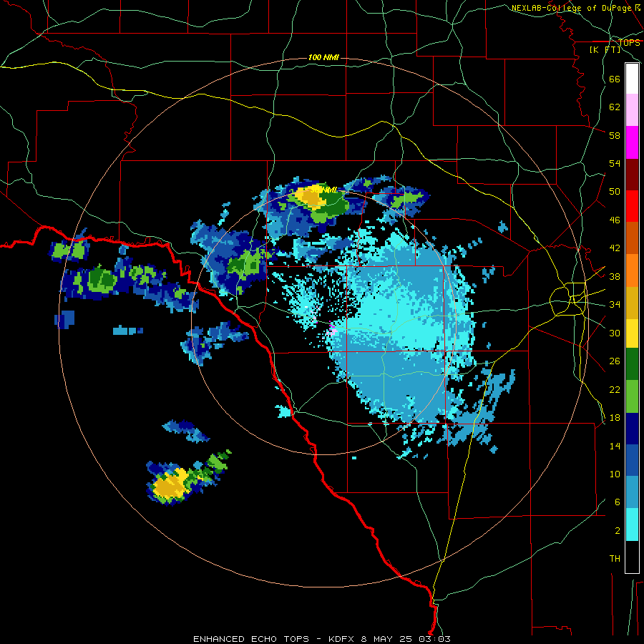Click the navy blue legend swatch
The image size is (644, 644).
(632, 429)
